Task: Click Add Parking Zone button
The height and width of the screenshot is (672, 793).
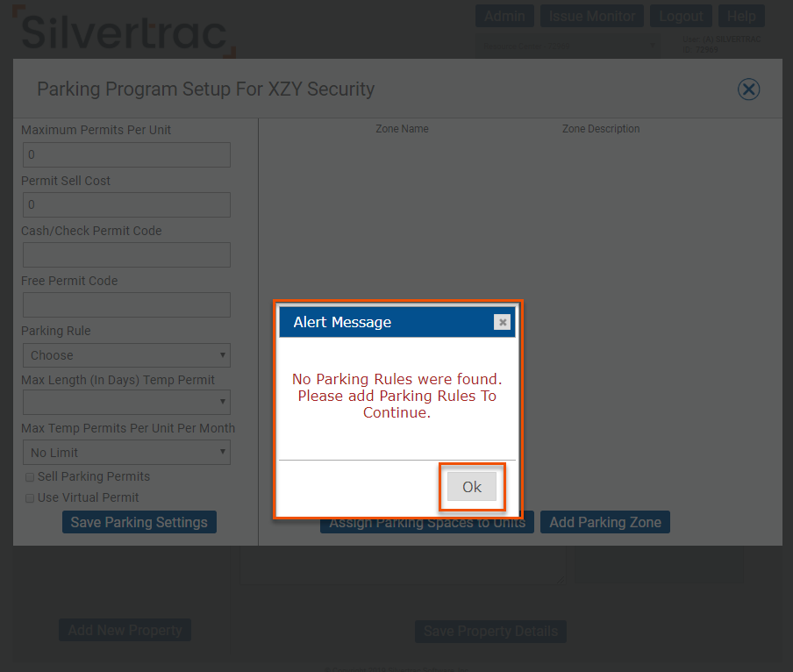Action: point(605,522)
